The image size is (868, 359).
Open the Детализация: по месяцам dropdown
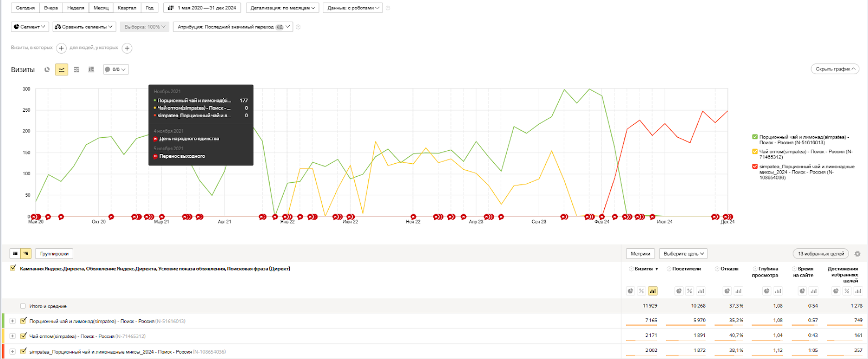(x=283, y=8)
